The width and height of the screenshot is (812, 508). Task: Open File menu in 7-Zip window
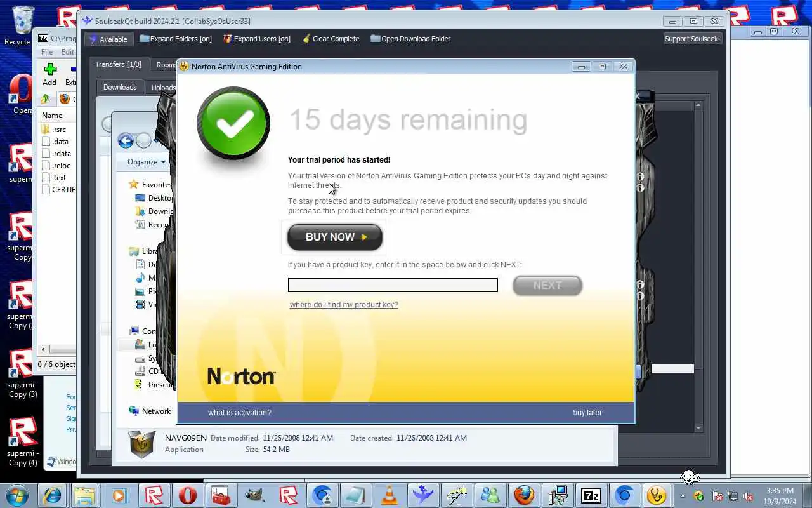tap(47, 52)
